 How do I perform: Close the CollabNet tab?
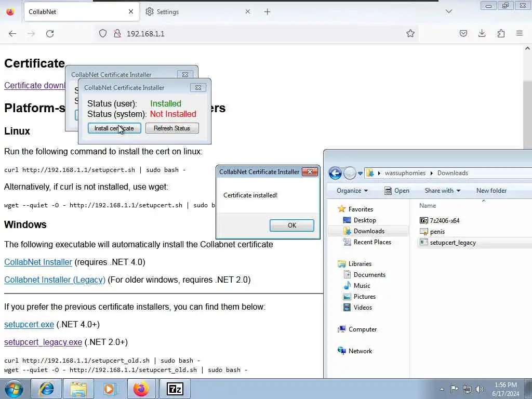click(x=130, y=11)
